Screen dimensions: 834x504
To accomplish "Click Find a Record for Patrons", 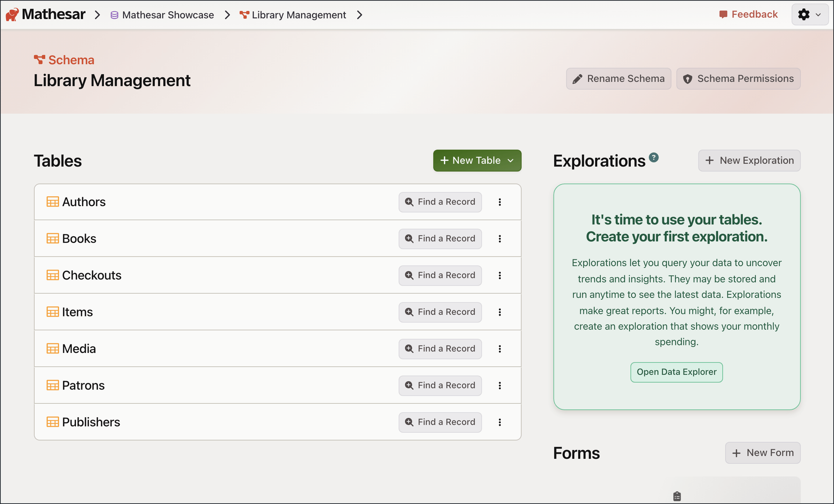I will [x=440, y=385].
